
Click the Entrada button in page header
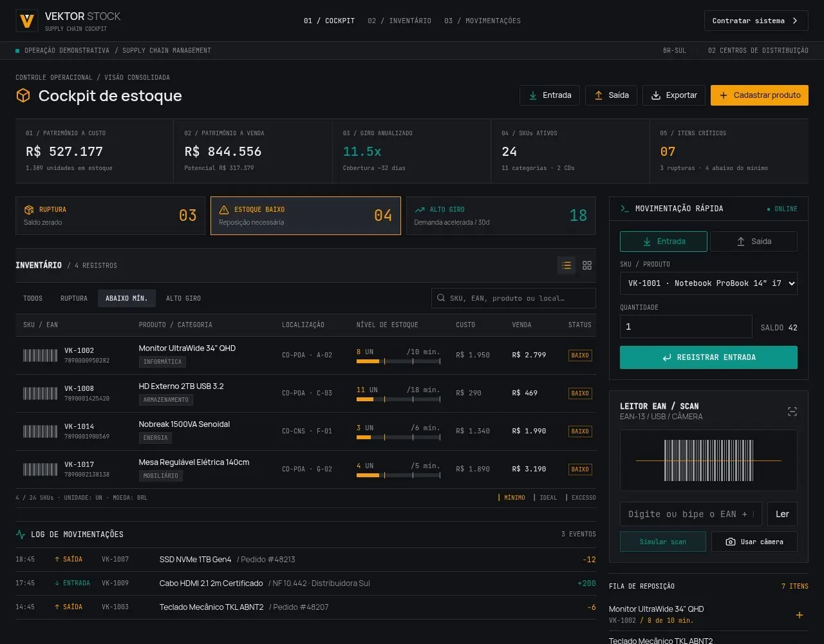550,95
